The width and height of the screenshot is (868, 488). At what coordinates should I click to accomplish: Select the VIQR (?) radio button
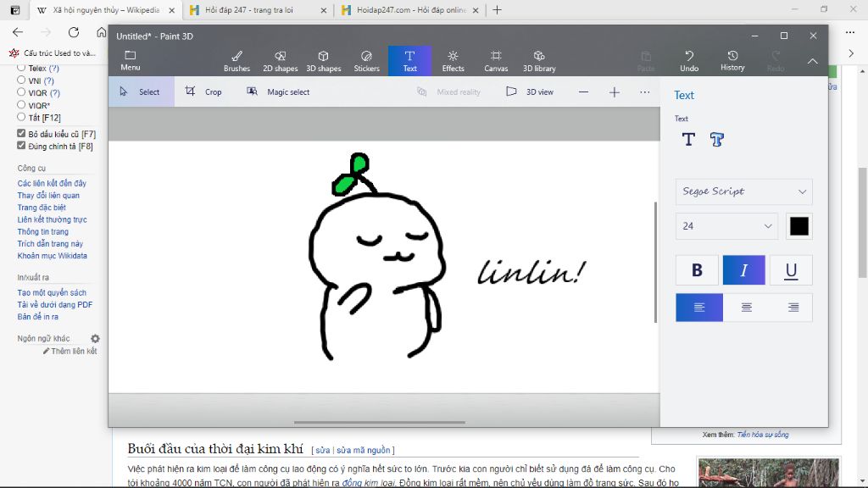coord(21,92)
